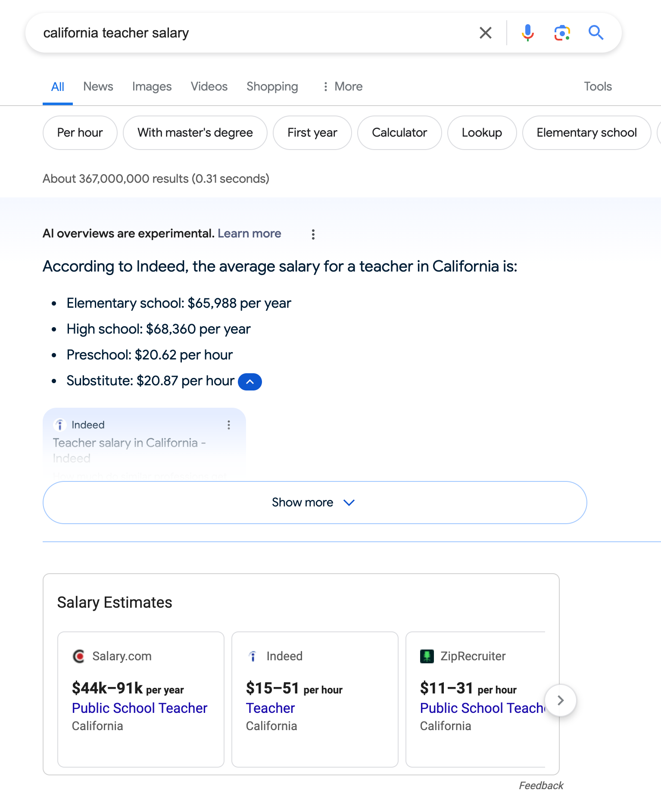The height and width of the screenshot is (812, 661).
Task: Switch to the News tab
Action: tap(98, 87)
